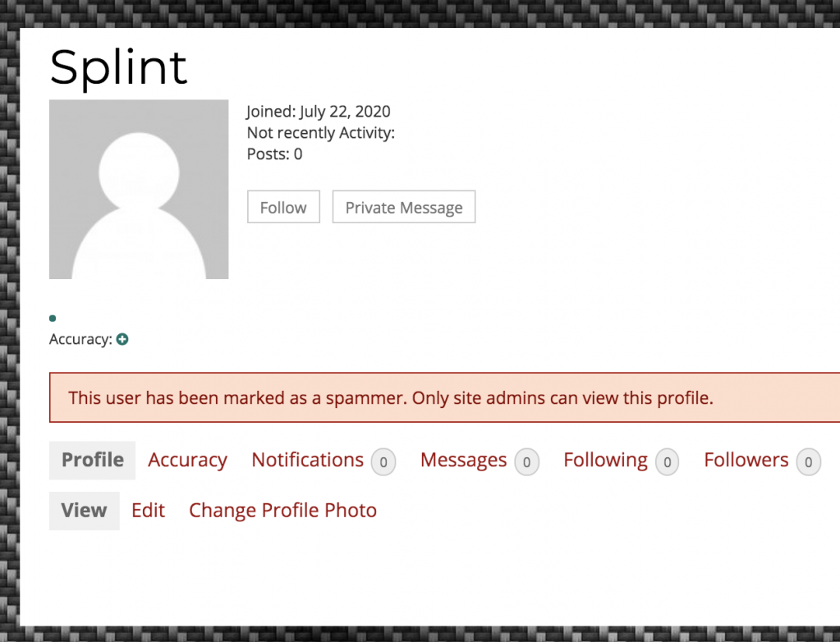Open the Profile tab
Image resolution: width=840 pixels, height=642 pixels.
(92, 461)
